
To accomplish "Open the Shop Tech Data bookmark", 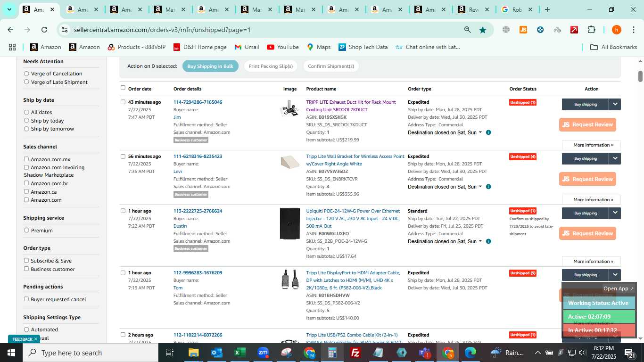I will click(363, 47).
